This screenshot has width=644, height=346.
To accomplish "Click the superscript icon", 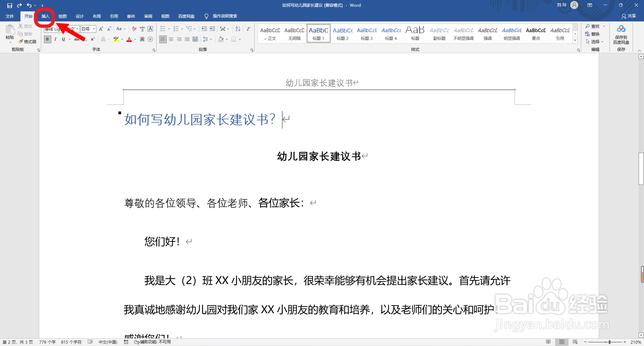I will click(x=93, y=39).
